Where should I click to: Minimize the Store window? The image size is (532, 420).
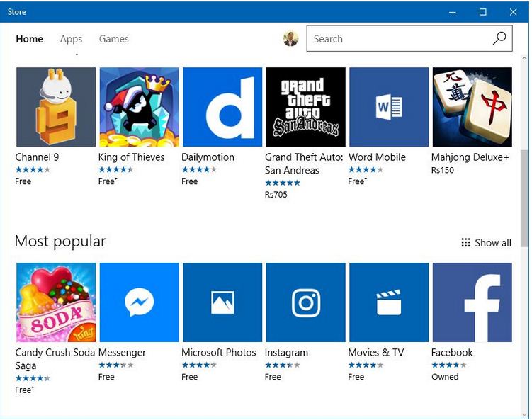pos(452,12)
